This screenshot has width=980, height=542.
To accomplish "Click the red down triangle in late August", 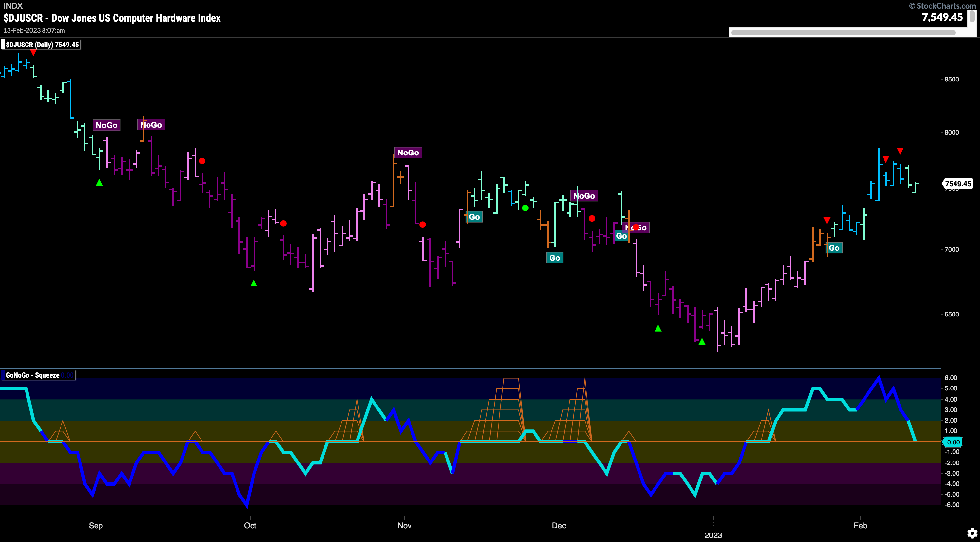I will [33, 53].
